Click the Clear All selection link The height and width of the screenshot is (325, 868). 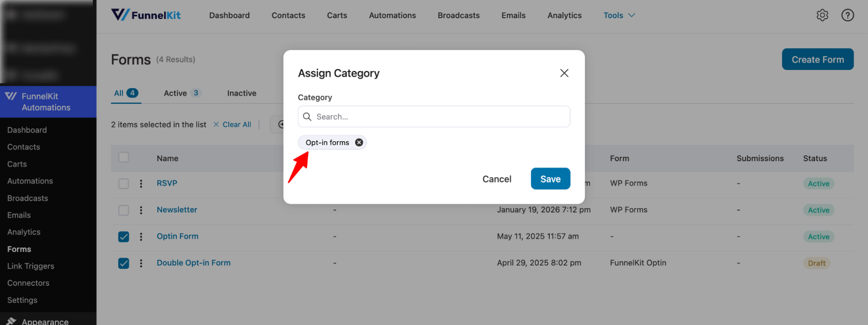pos(236,124)
